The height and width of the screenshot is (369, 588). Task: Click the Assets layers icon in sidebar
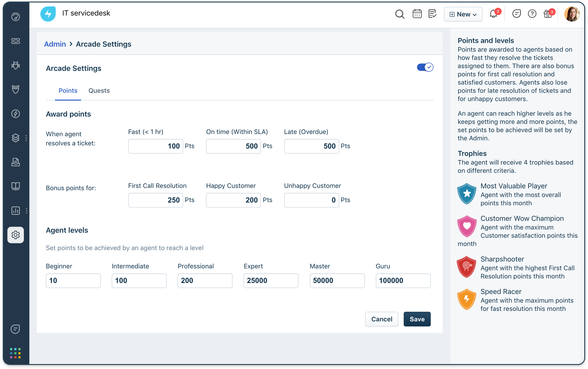(15, 138)
